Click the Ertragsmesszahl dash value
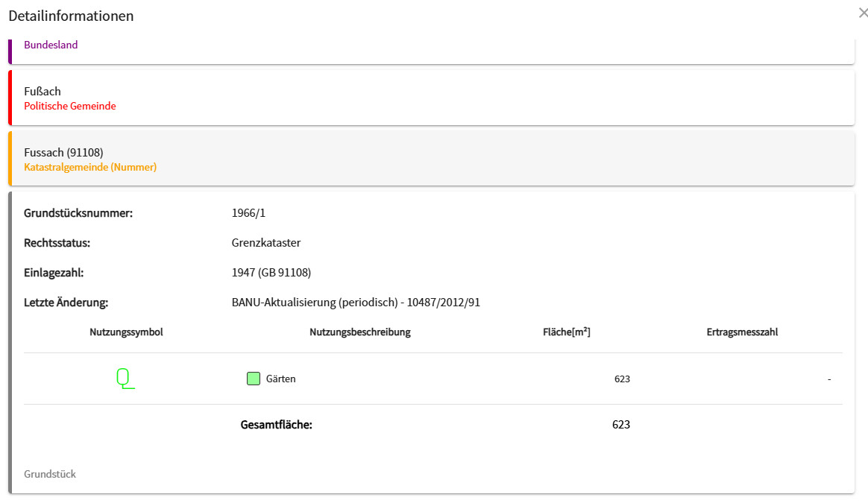 click(829, 379)
